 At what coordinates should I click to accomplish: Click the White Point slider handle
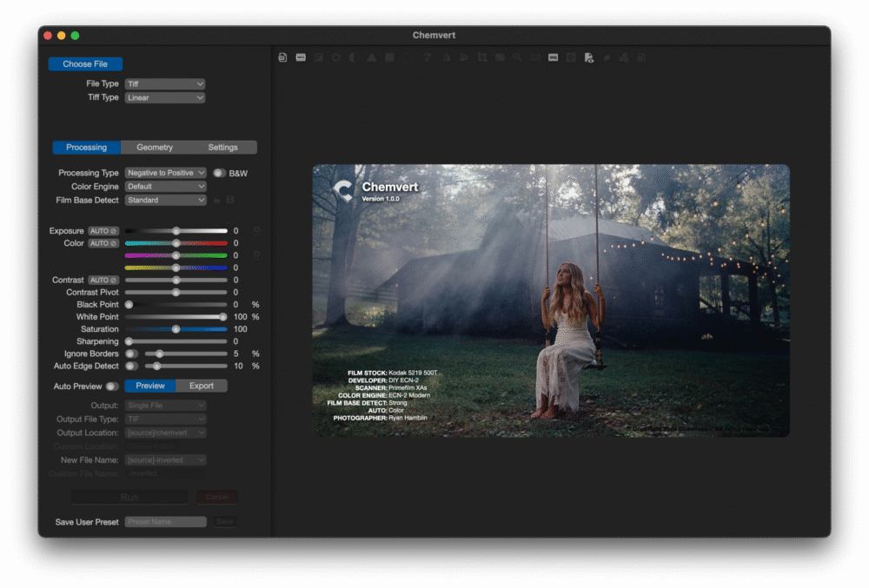[x=222, y=317]
